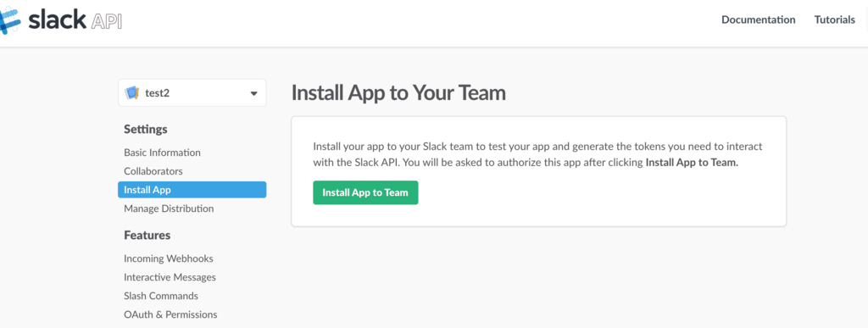The image size is (868, 328).
Task: Click the green Install App to Team button
Action: click(x=365, y=192)
